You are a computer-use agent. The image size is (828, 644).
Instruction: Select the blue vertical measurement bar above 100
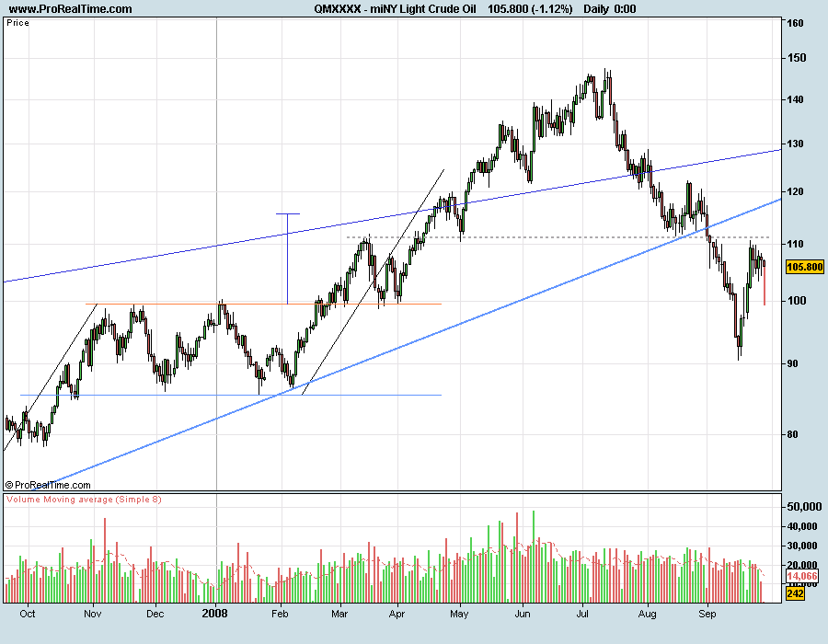click(x=288, y=259)
